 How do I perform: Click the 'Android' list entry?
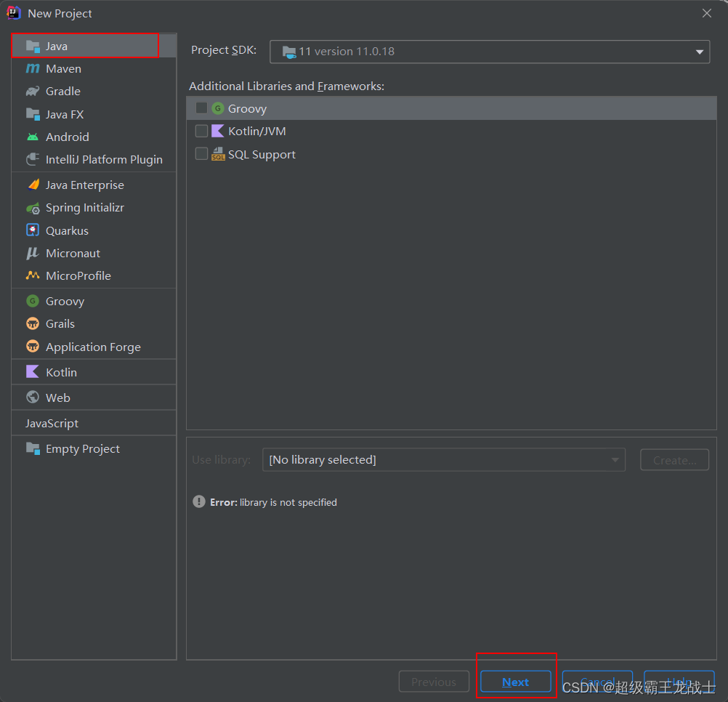click(x=94, y=137)
